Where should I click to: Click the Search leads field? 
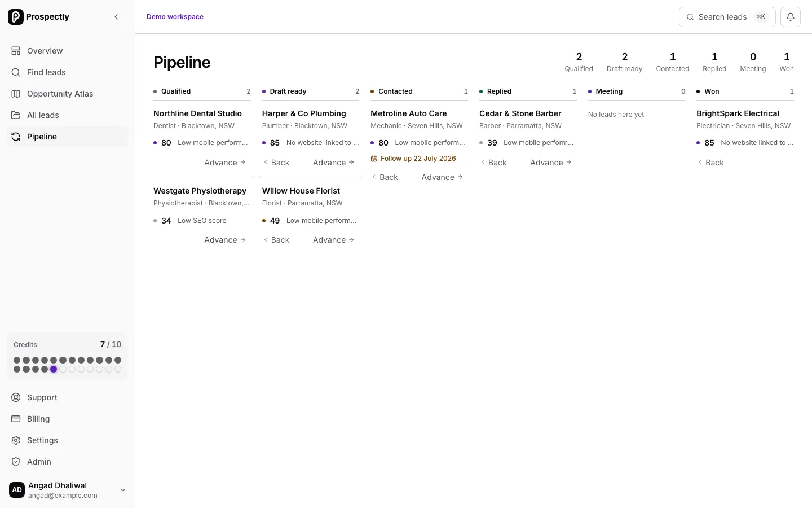pos(727,17)
